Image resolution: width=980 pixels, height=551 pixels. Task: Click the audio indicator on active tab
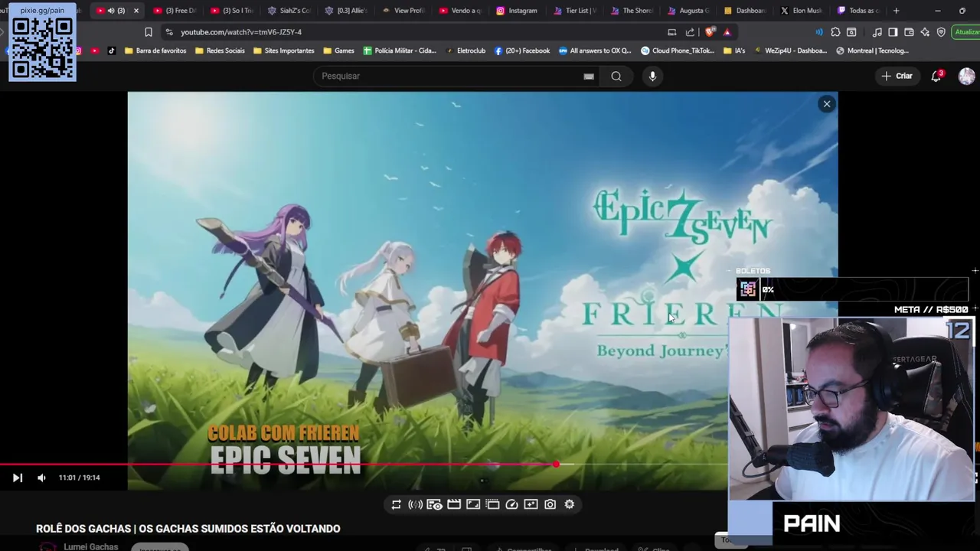point(111,11)
